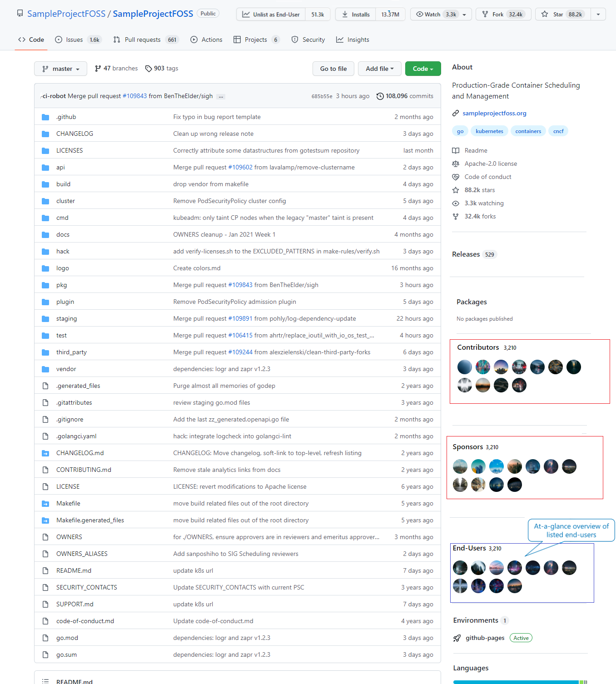Click the Apache-2.0 license scale icon
The width and height of the screenshot is (616, 684).
pyautogui.click(x=456, y=164)
